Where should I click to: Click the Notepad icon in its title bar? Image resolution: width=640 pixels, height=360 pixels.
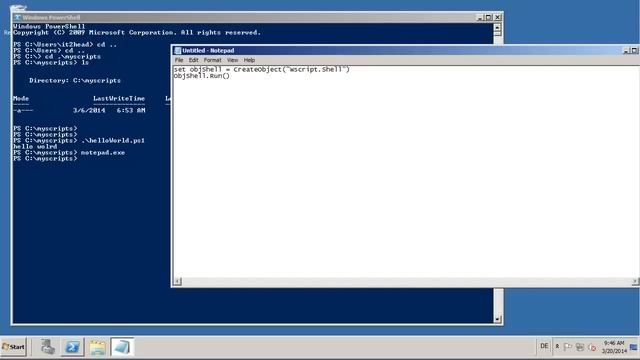[x=178, y=51]
